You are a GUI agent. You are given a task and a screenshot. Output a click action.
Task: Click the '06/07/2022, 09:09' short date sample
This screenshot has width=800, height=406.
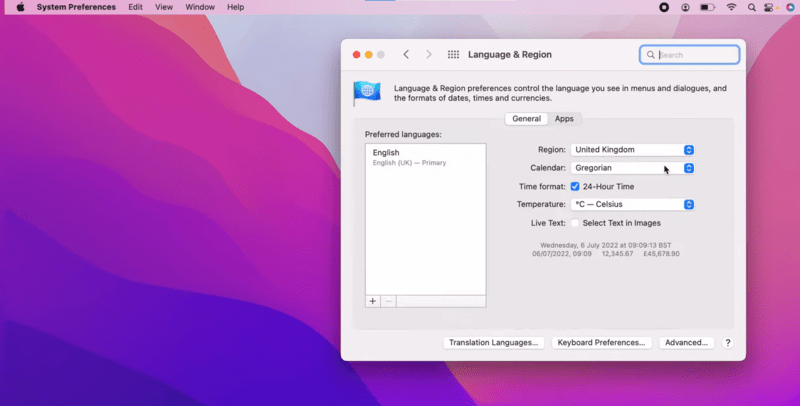tap(562, 253)
